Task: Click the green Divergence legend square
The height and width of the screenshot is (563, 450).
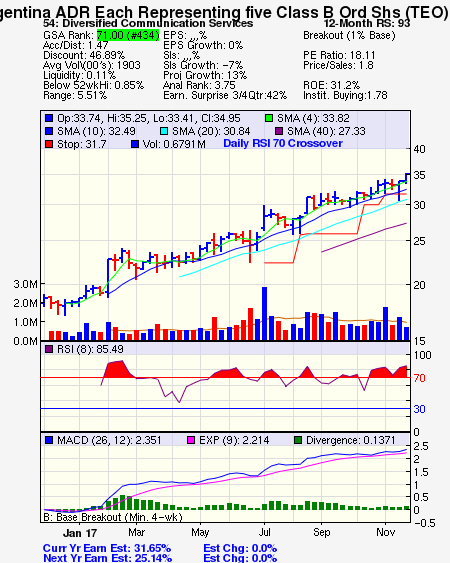Action: click(298, 440)
